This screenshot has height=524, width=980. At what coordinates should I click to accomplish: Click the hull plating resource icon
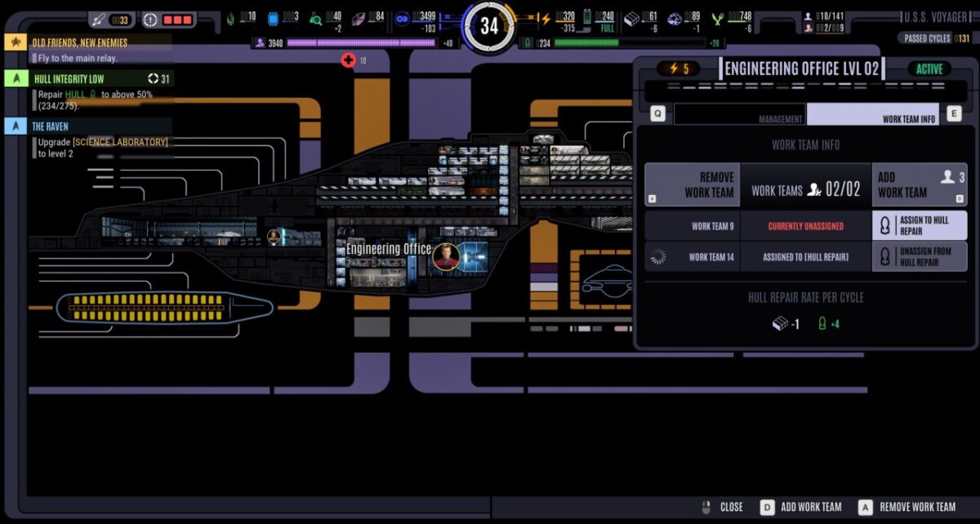point(631,19)
